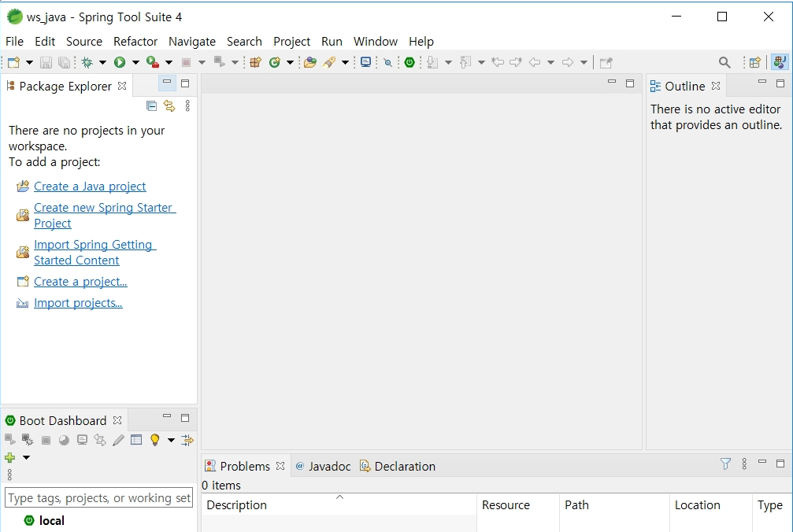Open the Run history dropdown arrow
Screen dimensions: 793x532
135,63
